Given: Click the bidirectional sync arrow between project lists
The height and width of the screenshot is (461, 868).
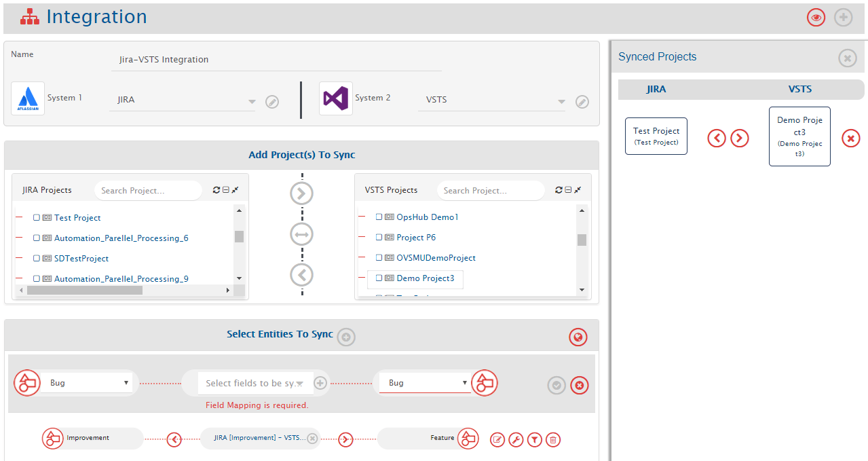Looking at the screenshot, I should click(302, 235).
